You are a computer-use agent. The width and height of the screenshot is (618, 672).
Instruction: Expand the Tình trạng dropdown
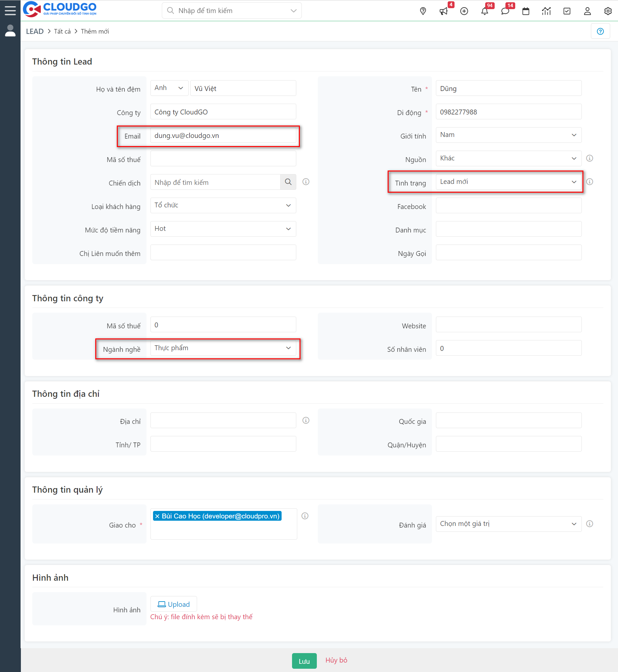[508, 182]
